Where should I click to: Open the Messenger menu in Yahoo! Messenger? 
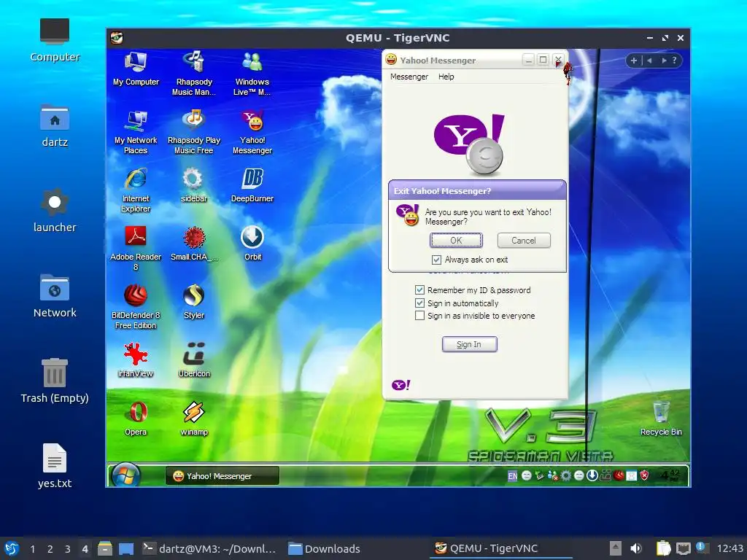[x=409, y=77]
